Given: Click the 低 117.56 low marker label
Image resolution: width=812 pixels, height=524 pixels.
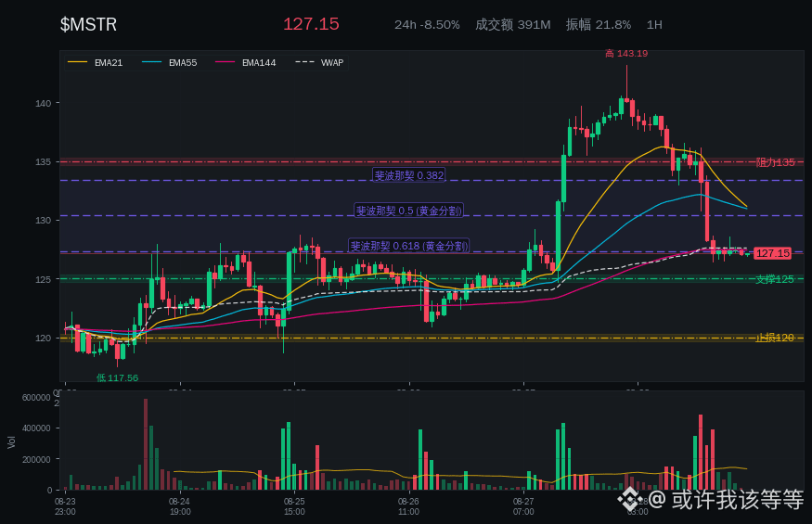Looking at the screenshot, I should pyautogui.click(x=118, y=378).
